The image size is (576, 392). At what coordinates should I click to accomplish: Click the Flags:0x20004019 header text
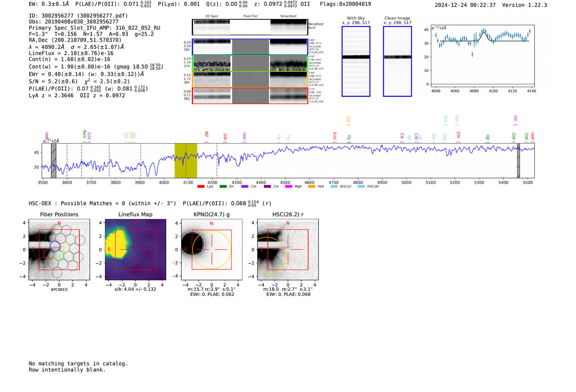point(345,4)
